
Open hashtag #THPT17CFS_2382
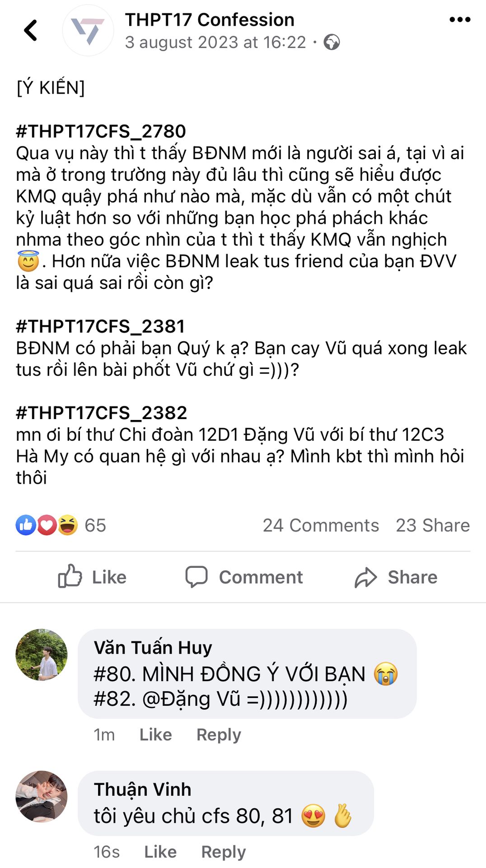tap(101, 413)
